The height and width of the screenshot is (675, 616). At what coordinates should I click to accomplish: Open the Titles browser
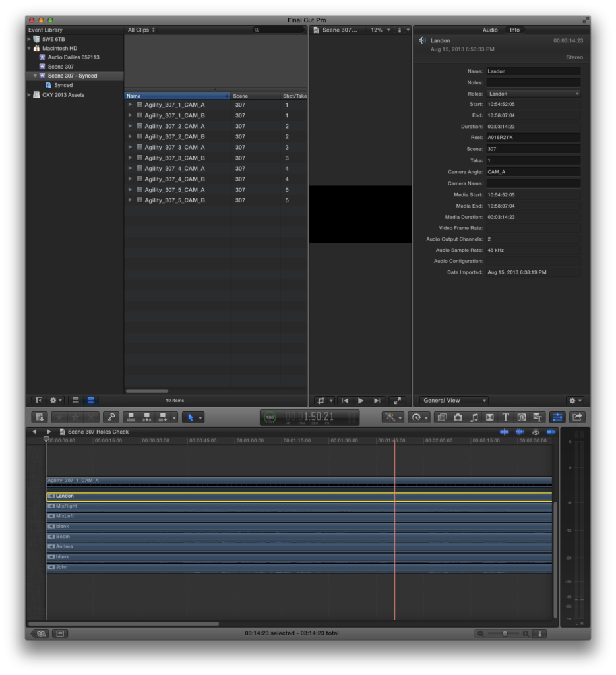point(506,417)
